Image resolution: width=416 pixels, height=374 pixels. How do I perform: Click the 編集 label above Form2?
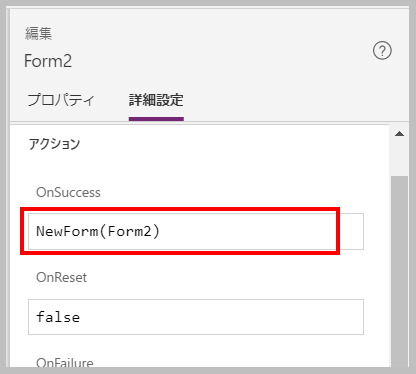[x=38, y=34]
